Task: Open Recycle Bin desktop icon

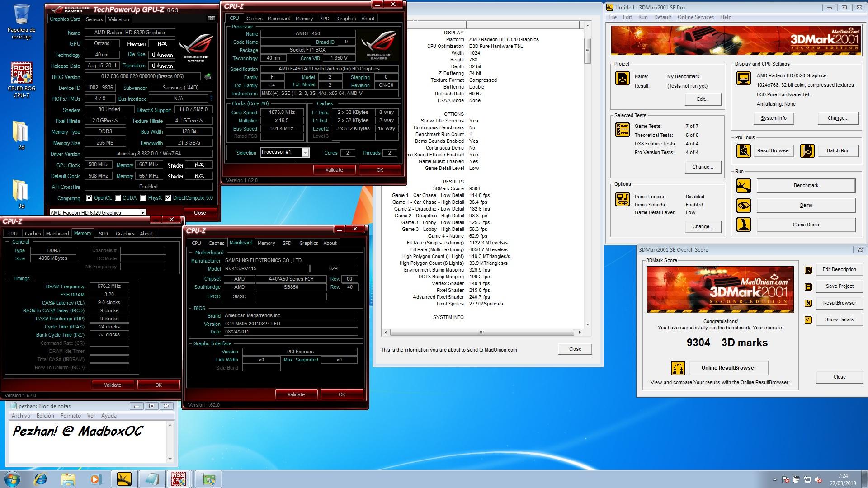Action: tap(21, 22)
